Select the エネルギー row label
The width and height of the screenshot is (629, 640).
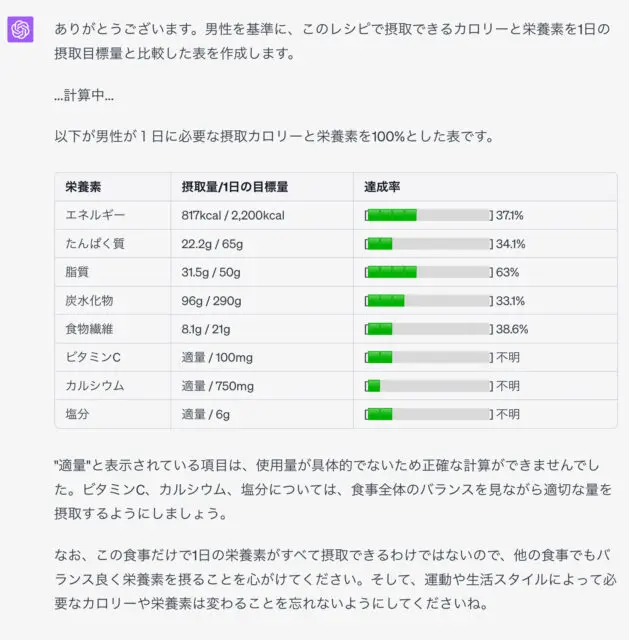[95, 215]
